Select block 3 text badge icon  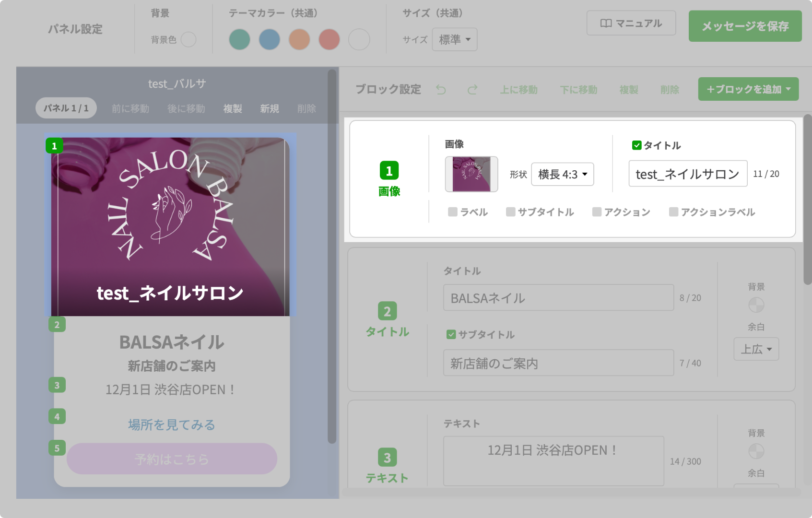387,458
